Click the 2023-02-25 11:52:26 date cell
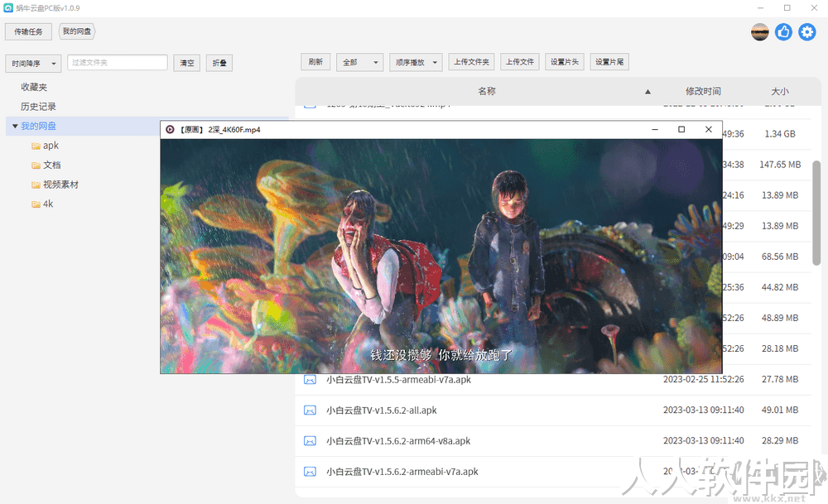 (703, 379)
